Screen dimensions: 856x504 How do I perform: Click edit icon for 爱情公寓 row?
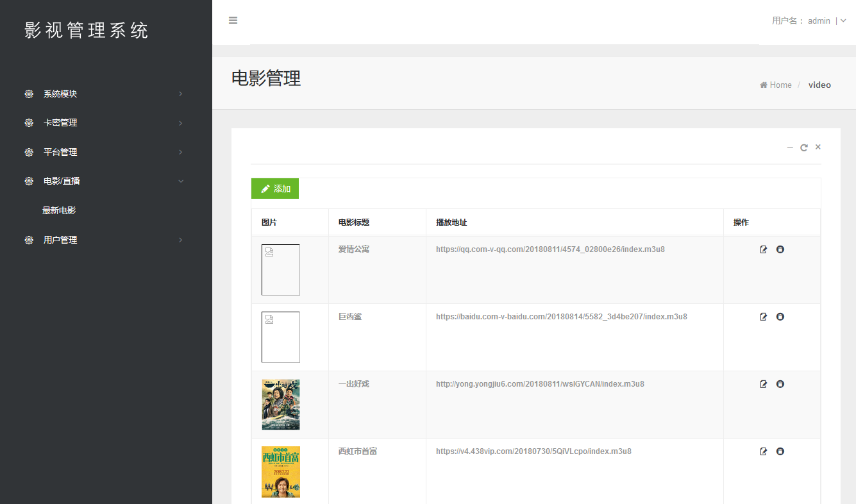point(763,249)
